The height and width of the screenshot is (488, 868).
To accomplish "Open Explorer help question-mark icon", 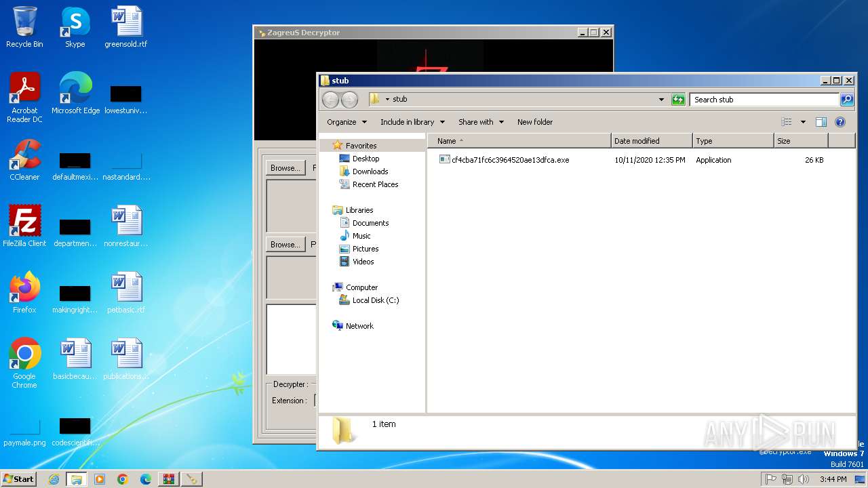I will pyautogui.click(x=840, y=122).
